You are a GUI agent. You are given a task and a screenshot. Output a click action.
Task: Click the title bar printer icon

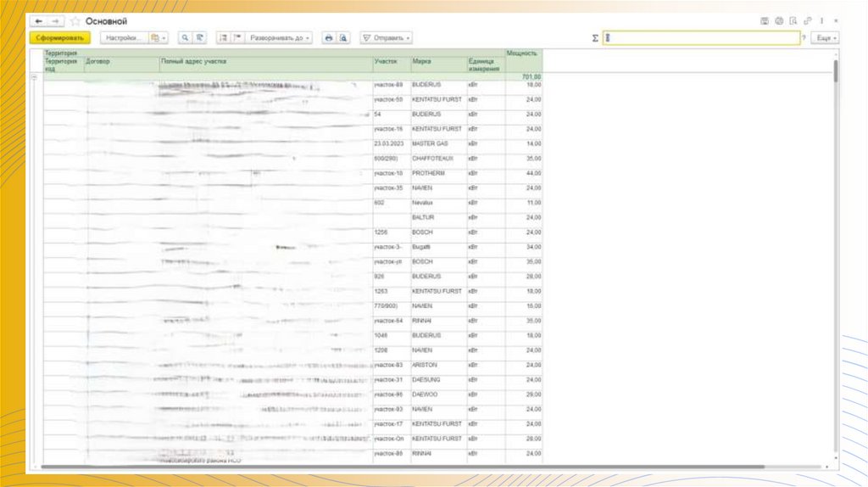click(x=779, y=21)
